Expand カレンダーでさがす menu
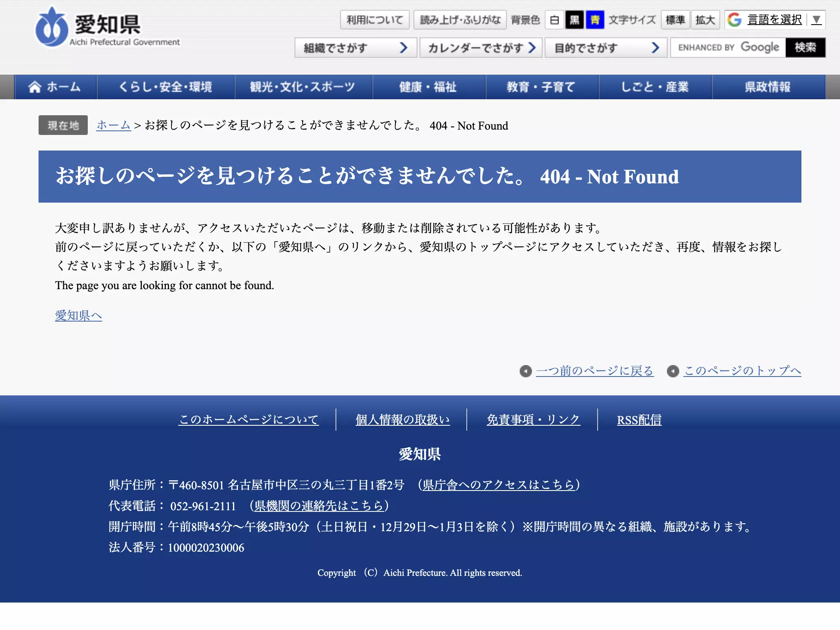 point(481,48)
